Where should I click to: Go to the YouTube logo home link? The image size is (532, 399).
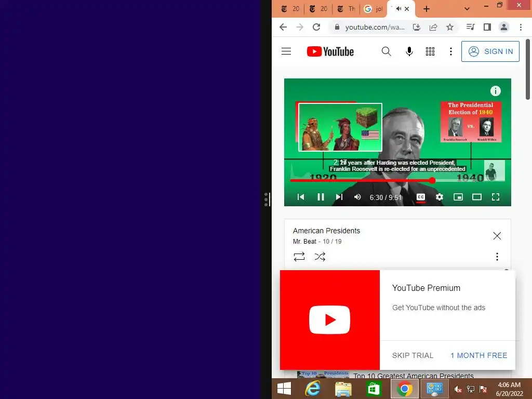point(330,51)
